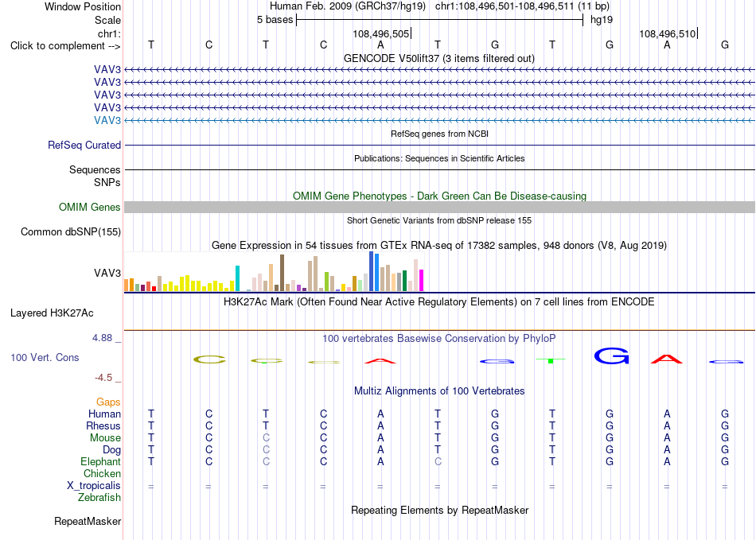Click the gray OMIM Genes item bar
The image size is (756, 540).
439,207
